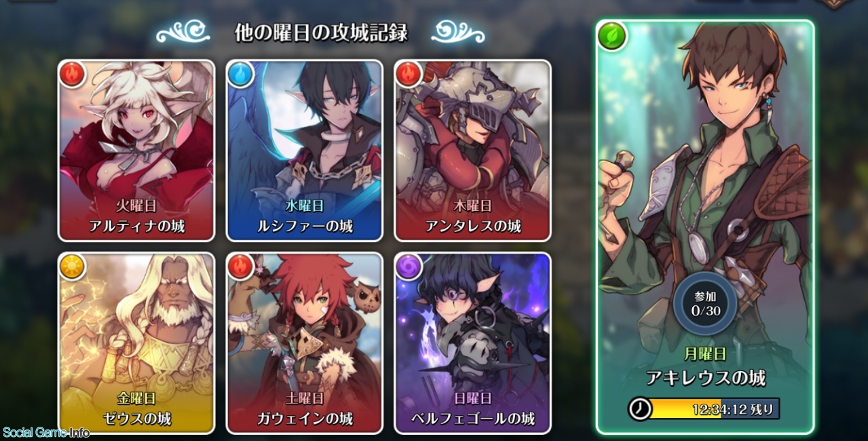Click water element icon on ルシファーの城 card

pos(240,74)
